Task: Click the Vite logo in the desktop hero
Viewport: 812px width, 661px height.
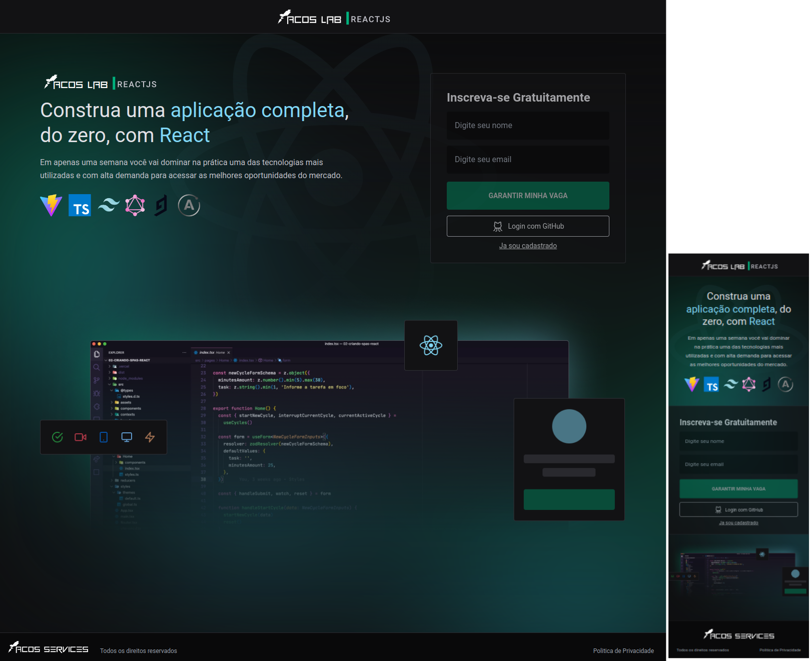Action: (51, 205)
